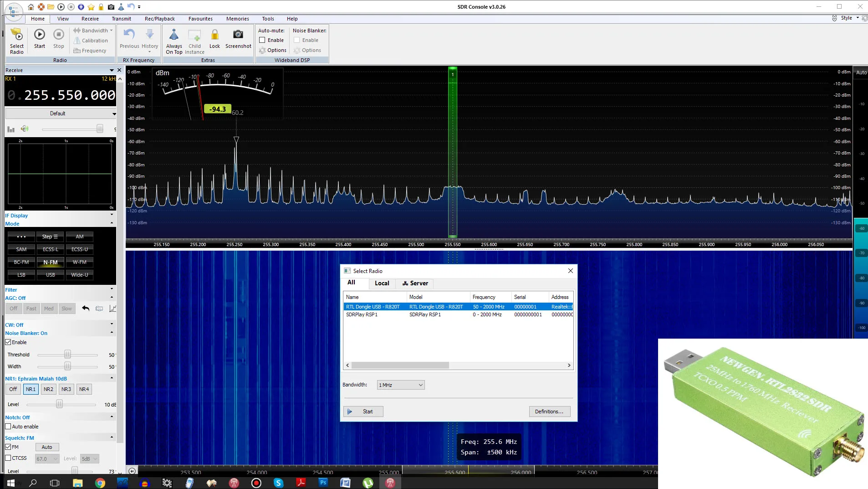Viewport: 868px width, 489px height.
Task: Mute audio with the speaker icon
Action: pos(25,129)
